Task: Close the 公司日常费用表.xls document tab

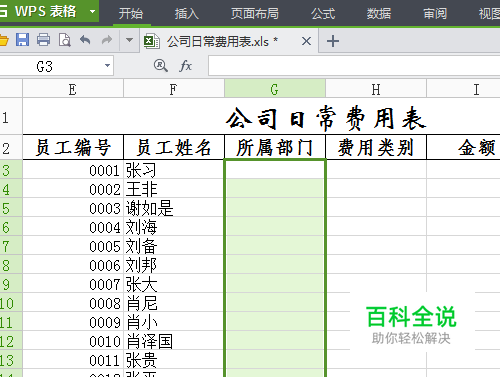Action: tap(306, 41)
